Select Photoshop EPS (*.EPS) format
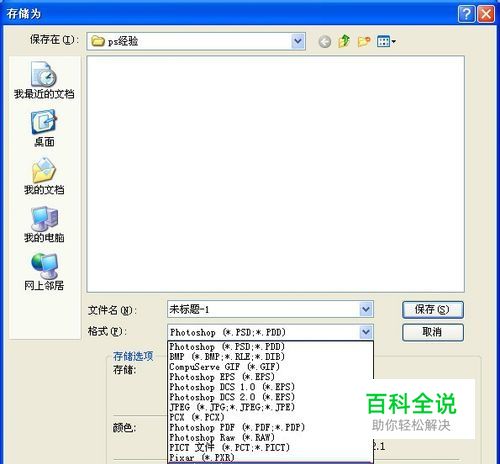The height and width of the screenshot is (464, 500). [x=270, y=377]
